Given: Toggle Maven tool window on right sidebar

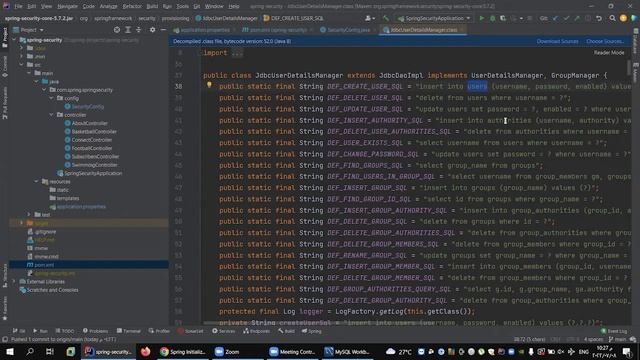Looking at the screenshot, I should click(636, 73).
